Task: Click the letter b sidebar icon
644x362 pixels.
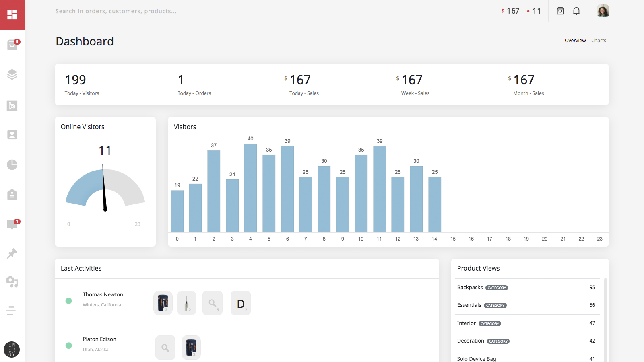Action: [12, 105]
